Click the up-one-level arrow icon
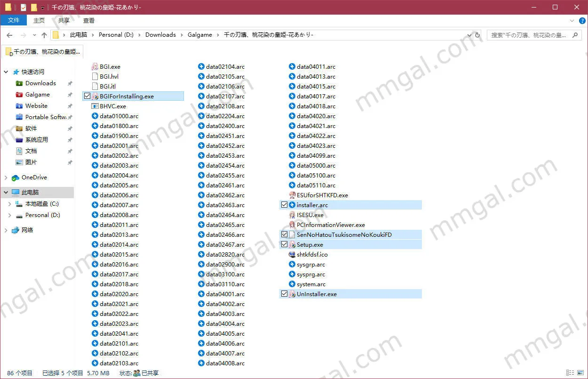The image size is (588, 379). 44,35
